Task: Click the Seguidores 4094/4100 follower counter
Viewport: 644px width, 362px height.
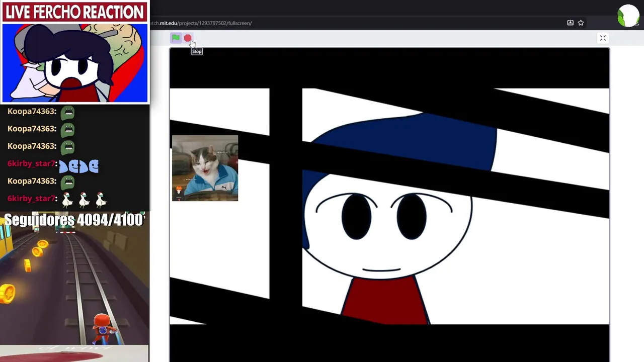Action: coord(74,220)
